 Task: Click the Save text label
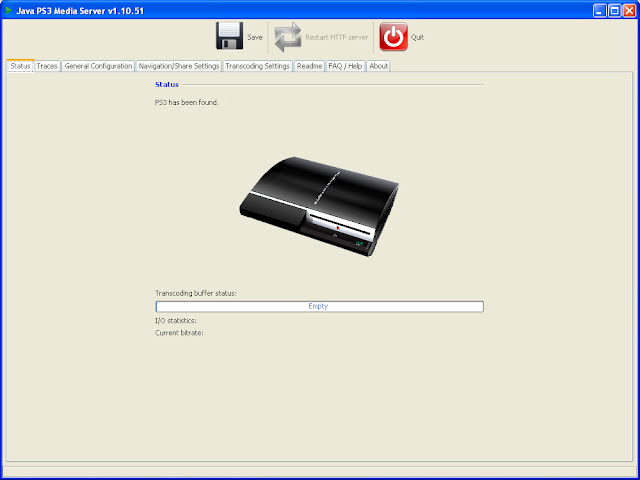[x=255, y=37]
